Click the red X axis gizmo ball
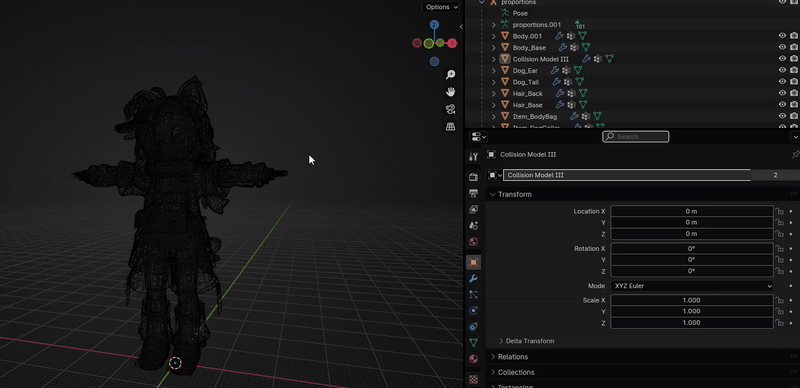The height and width of the screenshot is (388, 800). [x=452, y=43]
